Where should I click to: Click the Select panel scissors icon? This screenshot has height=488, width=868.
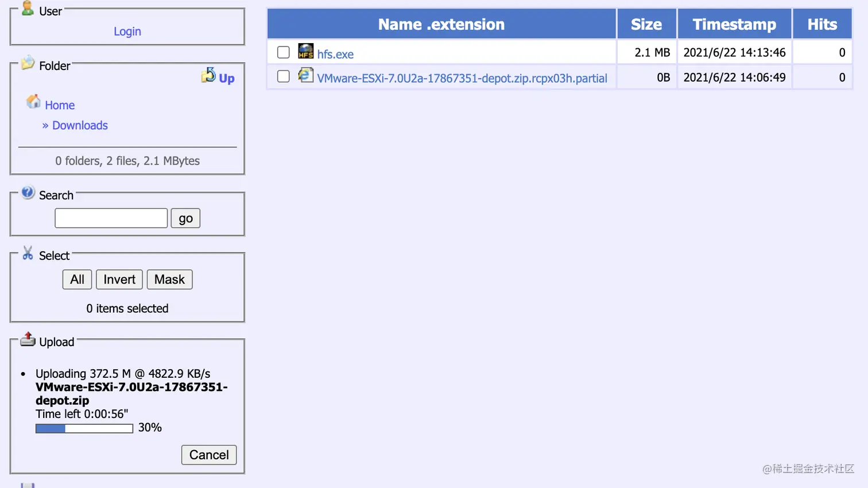click(x=28, y=253)
